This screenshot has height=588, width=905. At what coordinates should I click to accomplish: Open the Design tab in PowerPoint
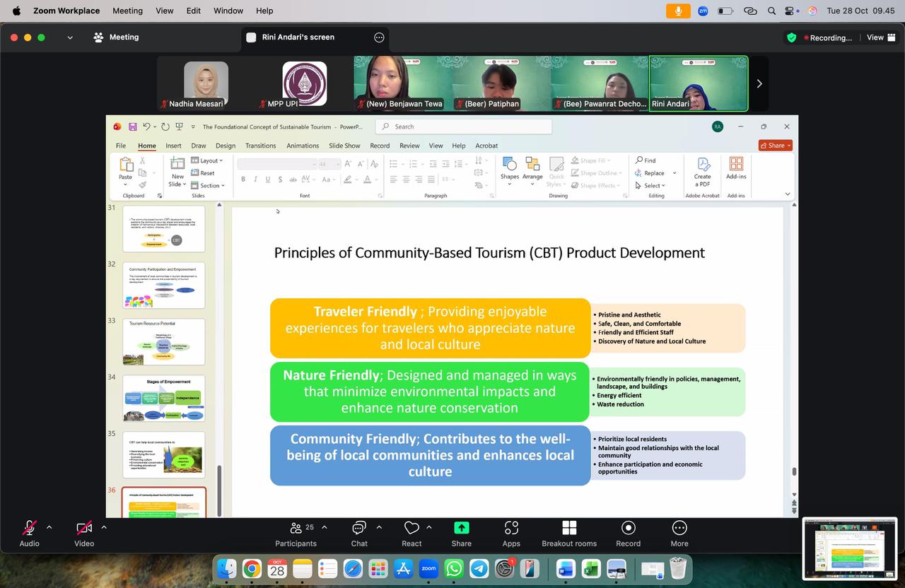[x=226, y=146]
